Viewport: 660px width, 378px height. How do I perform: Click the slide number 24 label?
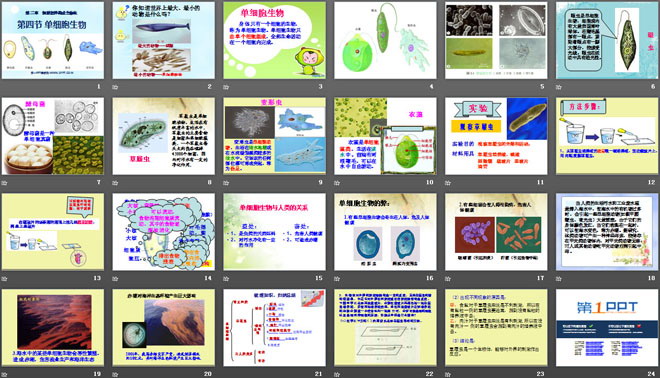coord(652,374)
